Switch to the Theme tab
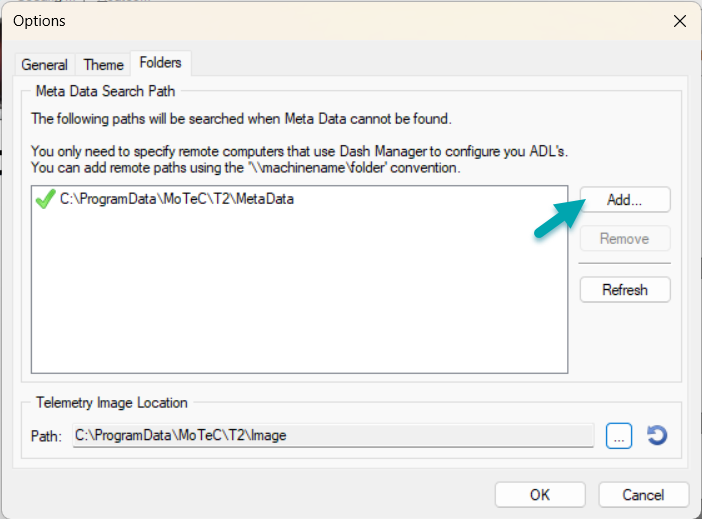This screenshot has height=519, width=702. pyautogui.click(x=103, y=65)
